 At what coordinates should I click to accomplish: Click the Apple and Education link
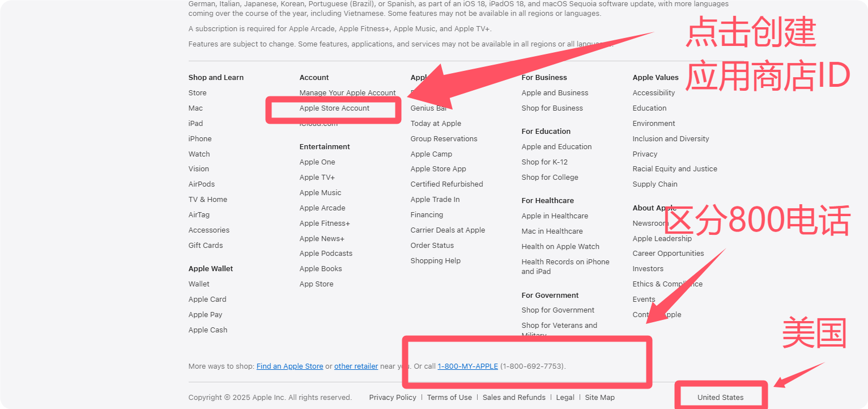point(556,147)
